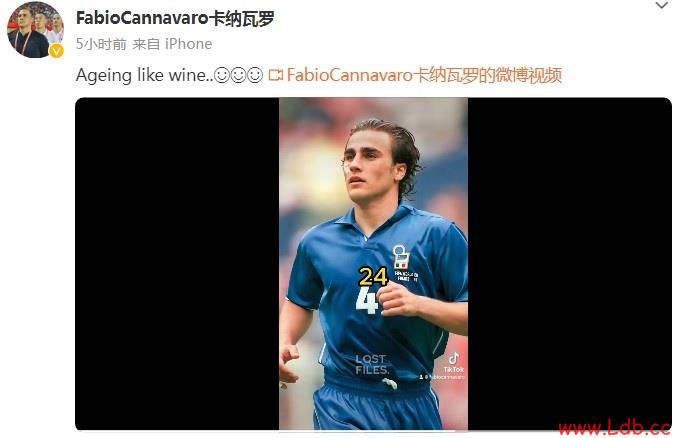Image resolution: width=680 pixels, height=438 pixels.
Task: Click the Ageing like wine post text
Action: point(144,75)
